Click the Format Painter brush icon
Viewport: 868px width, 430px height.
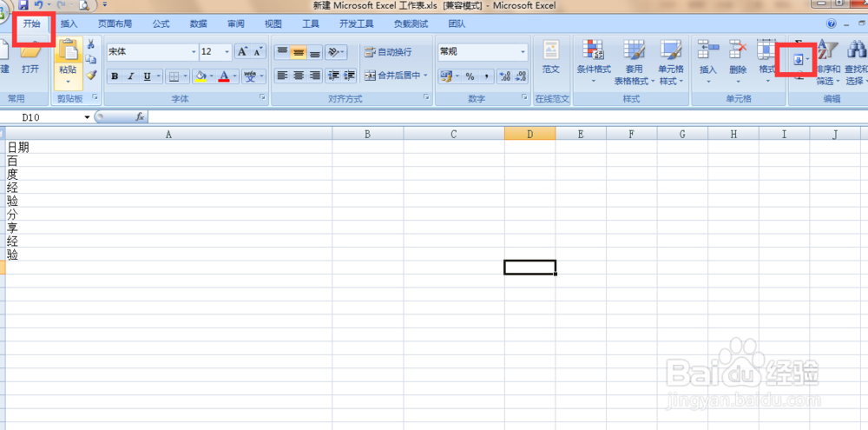pos(91,75)
